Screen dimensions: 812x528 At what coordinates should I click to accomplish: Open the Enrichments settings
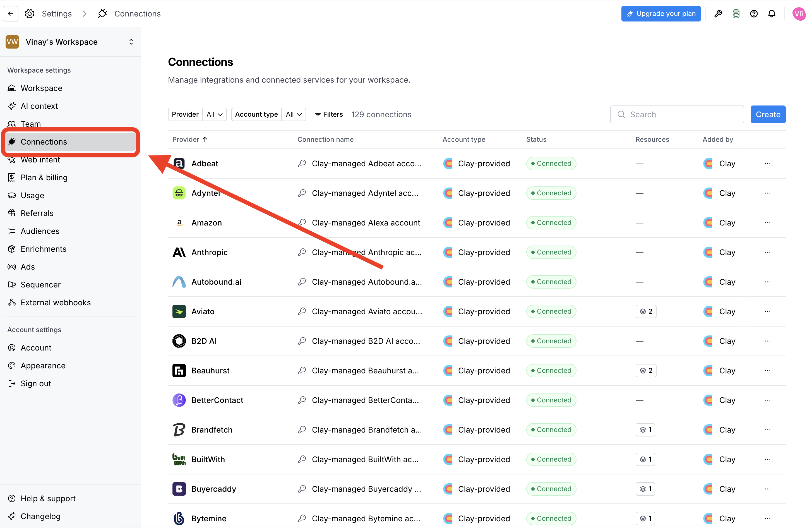pyautogui.click(x=70, y=249)
